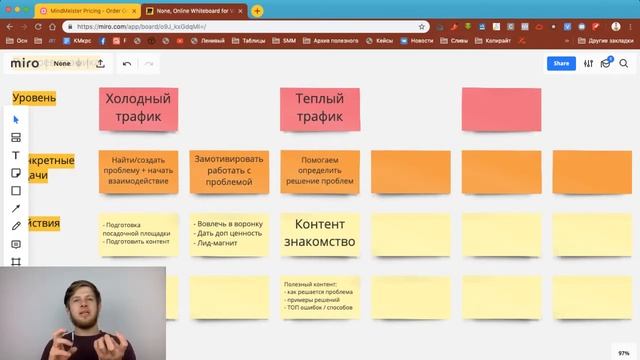Open zoom level 97% control
This screenshot has width=640, height=360.
[x=624, y=353]
